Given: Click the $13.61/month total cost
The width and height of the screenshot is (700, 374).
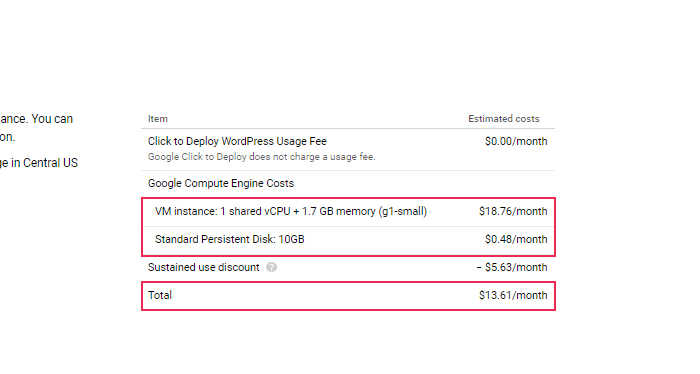Looking at the screenshot, I should [513, 295].
